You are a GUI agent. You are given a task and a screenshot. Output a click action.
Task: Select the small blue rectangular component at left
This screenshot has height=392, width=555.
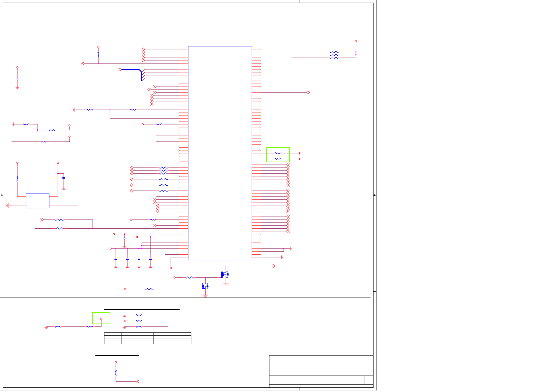pos(38,201)
